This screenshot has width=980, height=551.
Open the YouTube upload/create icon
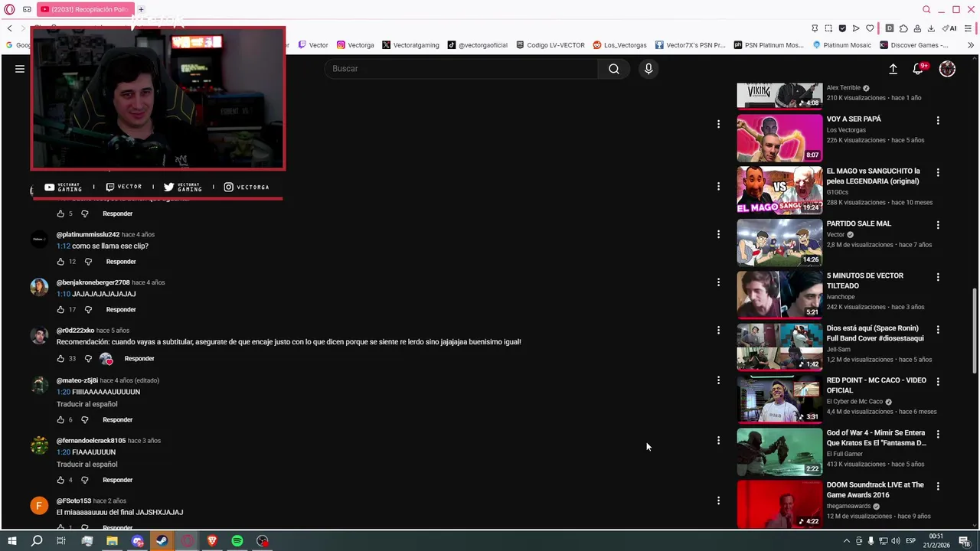click(893, 69)
